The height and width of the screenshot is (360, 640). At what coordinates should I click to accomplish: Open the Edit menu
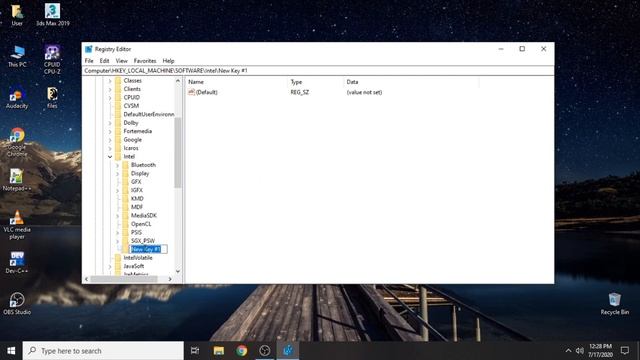click(104, 60)
